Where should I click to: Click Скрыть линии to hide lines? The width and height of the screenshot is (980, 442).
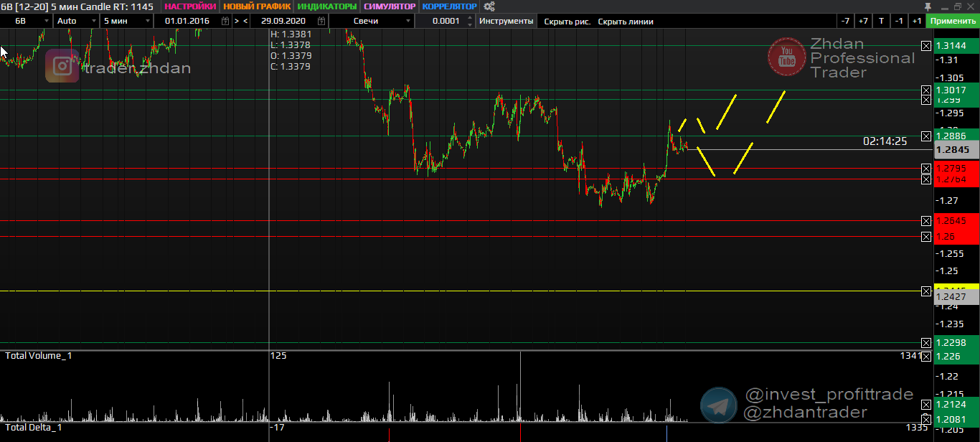click(x=626, y=22)
